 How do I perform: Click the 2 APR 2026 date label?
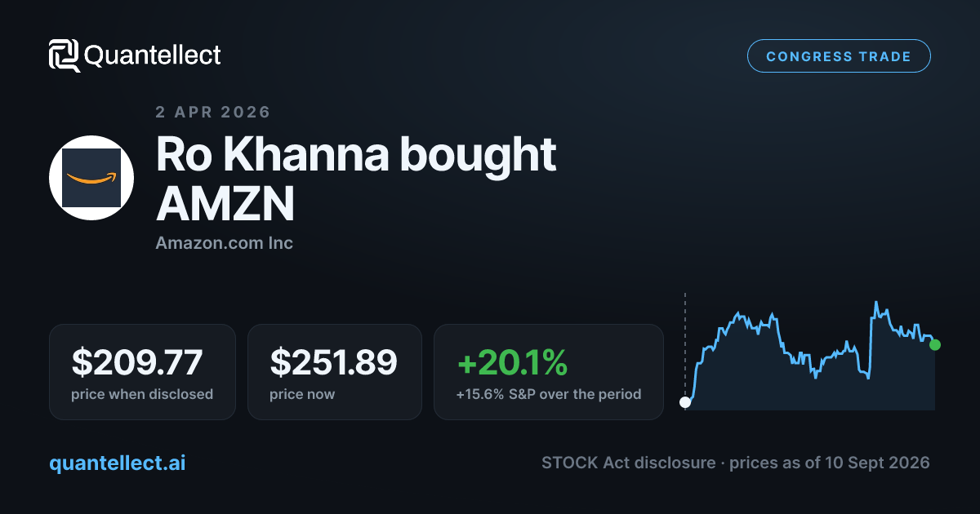coord(213,112)
